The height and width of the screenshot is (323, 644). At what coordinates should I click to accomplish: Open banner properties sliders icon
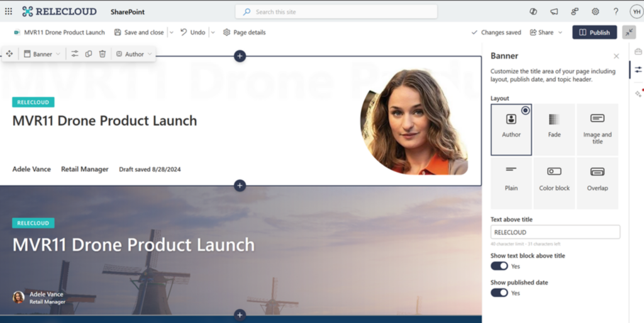74,54
